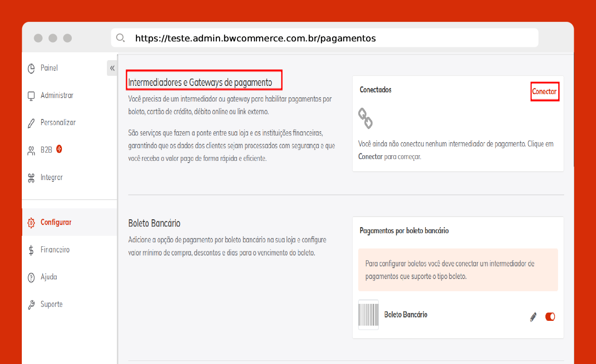Click the Painel pie chart icon
This screenshot has height=364, width=596.
(31, 68)
